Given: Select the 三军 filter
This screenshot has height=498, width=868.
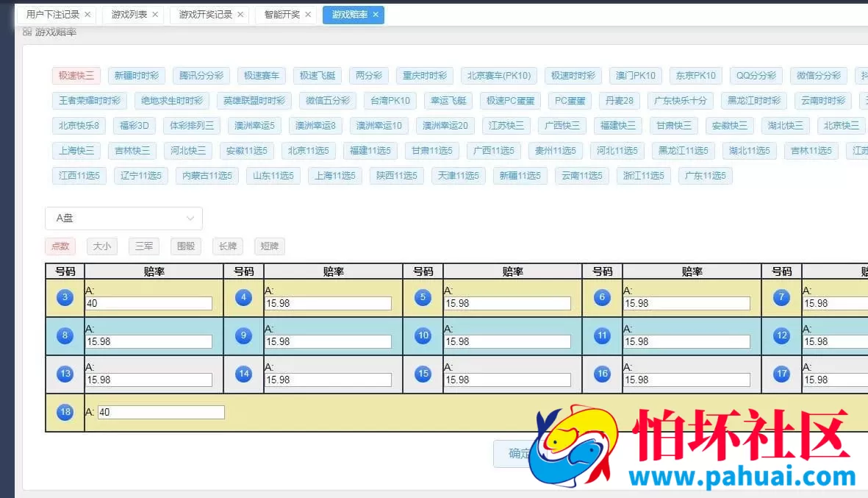Looking at the screenshot, I should (x=143, y=246).
